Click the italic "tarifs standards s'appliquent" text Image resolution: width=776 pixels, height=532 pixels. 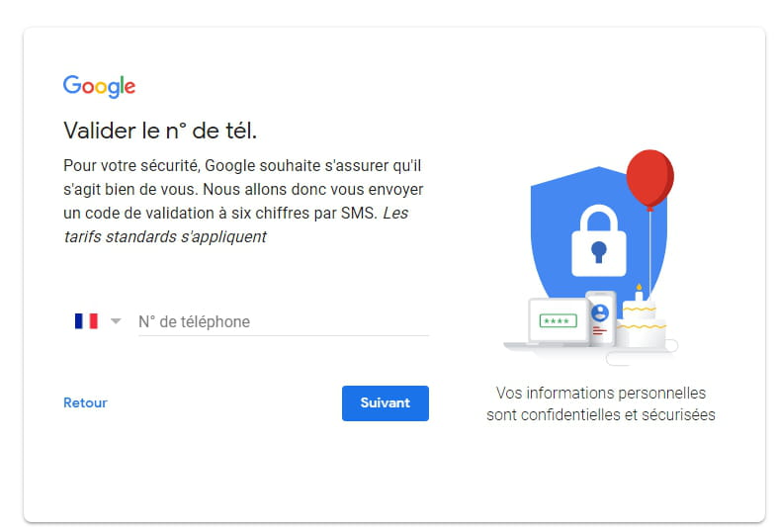pyautogui.click(x=165, y=237)
